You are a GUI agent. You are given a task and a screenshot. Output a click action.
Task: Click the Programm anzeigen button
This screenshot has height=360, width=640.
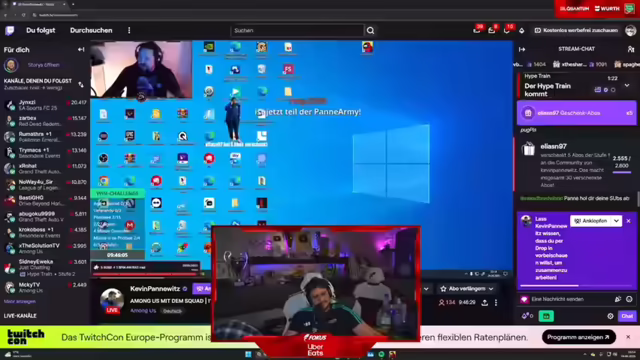(578, 337)
